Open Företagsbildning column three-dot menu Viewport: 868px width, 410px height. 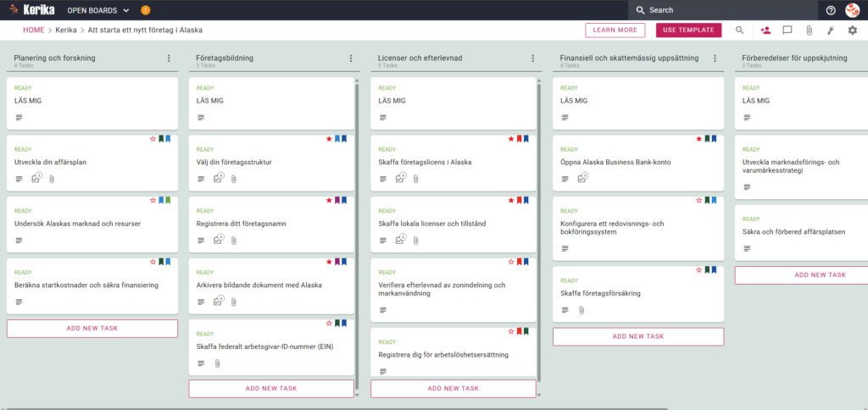(350, 58)
